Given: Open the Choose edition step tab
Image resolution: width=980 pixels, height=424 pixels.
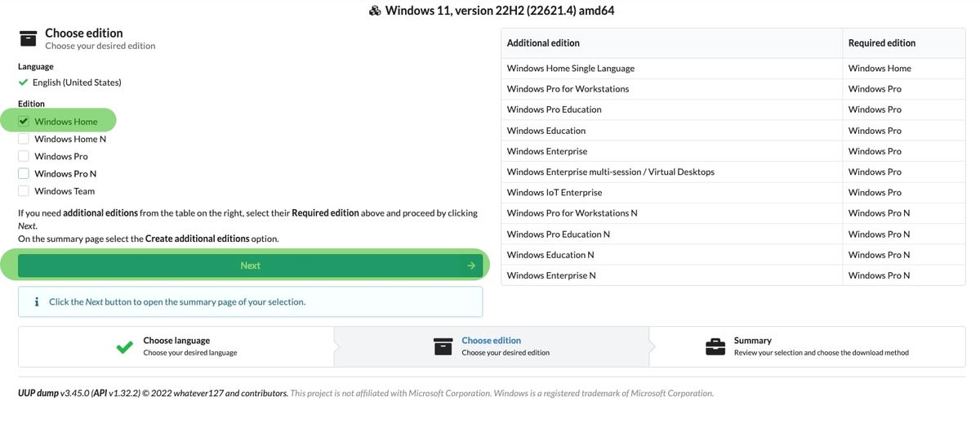Looking at the screenshot, I should [x=491, y=347].
